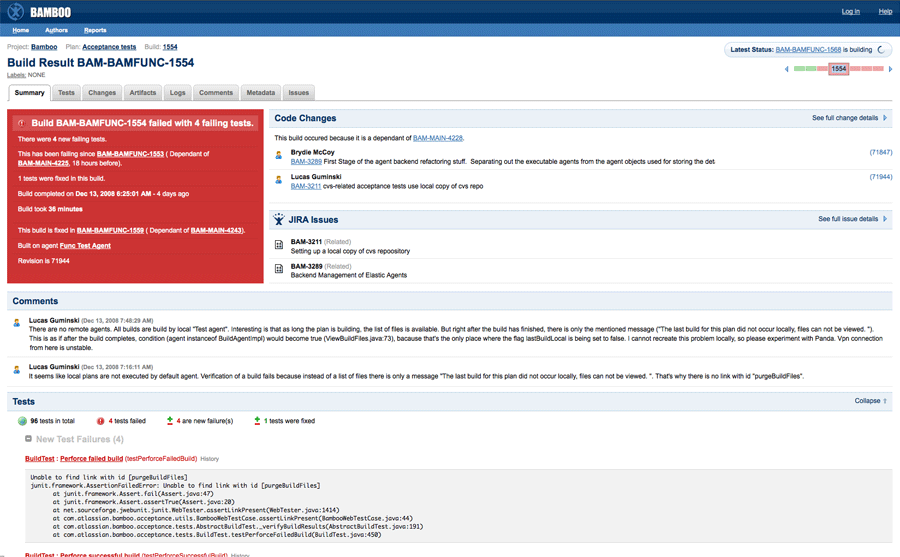Click avatar on the 7:16:11 AM comment

(17, 370)
